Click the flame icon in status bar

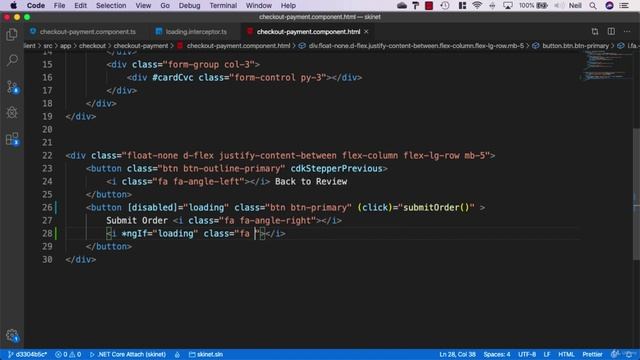(x=177, y=354)
